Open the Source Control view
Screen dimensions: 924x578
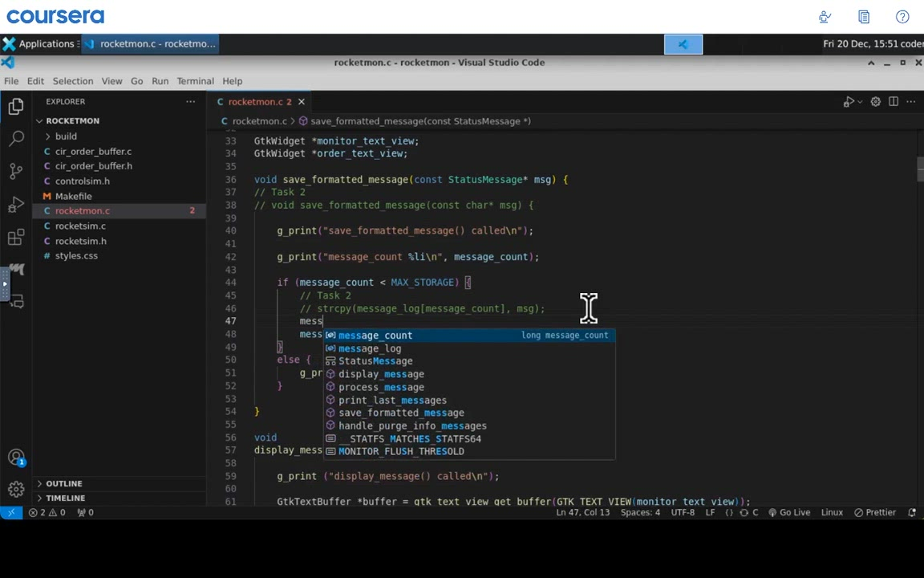16,171
